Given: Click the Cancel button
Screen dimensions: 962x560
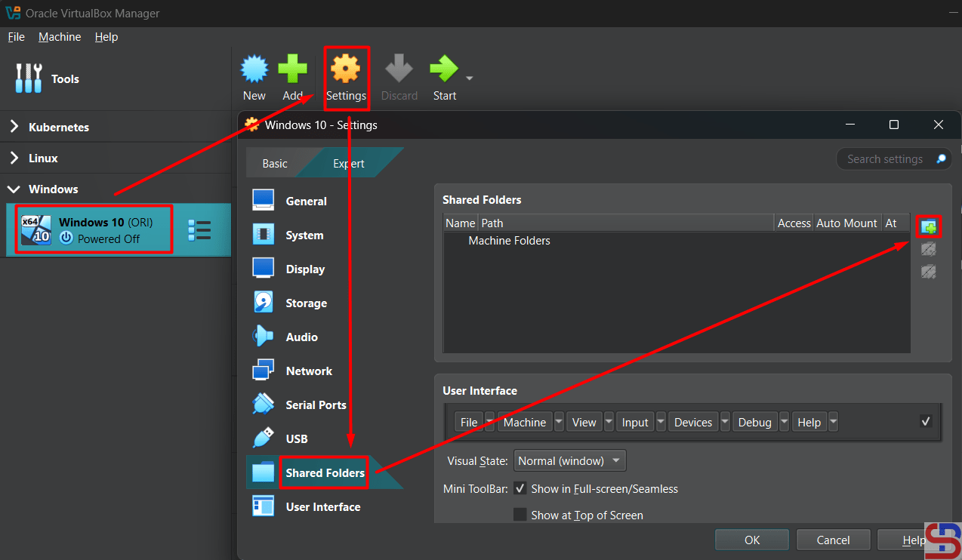Looking at the screenshot, I should (833, 540).
